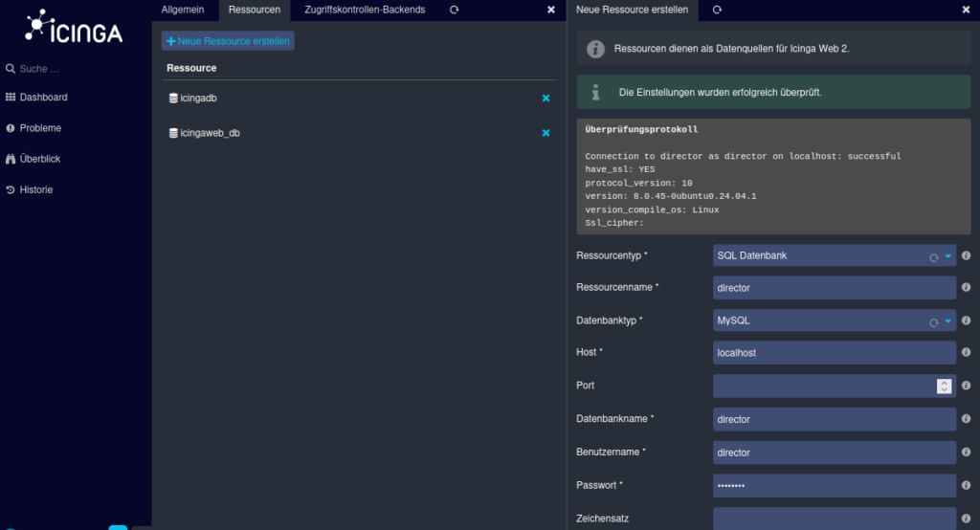The height and width of the screenshot is (530, 980).
Task: Show info for Host field
Action: coord(967,352)
